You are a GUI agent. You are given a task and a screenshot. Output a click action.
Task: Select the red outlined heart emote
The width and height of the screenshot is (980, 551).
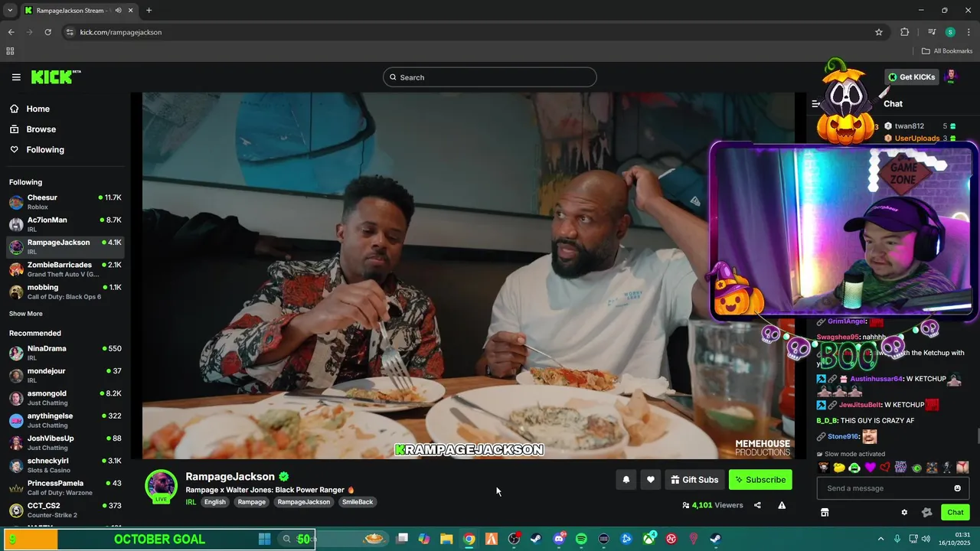tap(885, 468)
